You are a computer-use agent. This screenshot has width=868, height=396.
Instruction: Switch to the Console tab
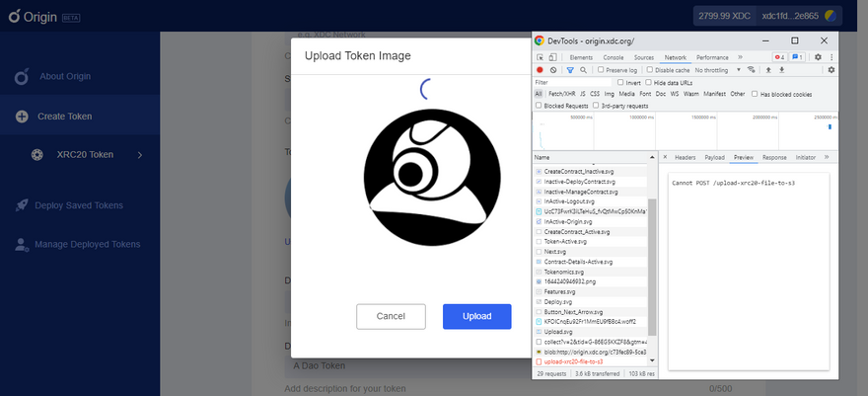click(x=613, y=58)
